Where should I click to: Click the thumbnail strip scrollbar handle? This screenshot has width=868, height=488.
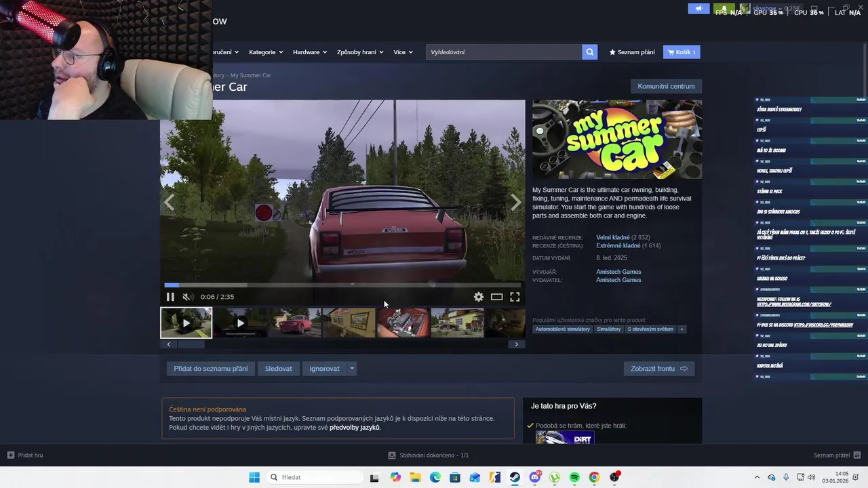tap(191, 344)
